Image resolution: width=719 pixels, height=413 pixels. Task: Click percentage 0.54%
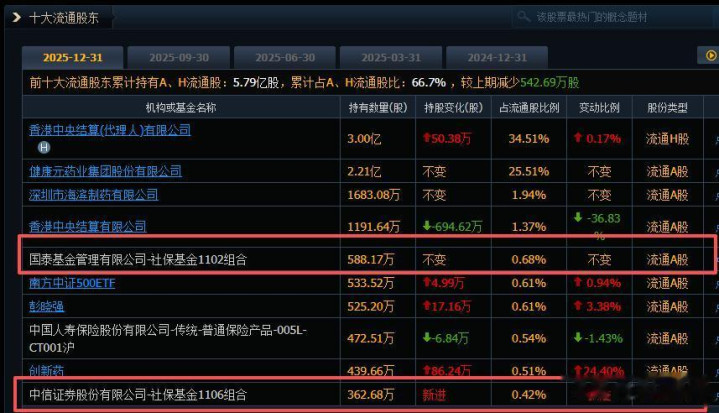pos(529,338)
